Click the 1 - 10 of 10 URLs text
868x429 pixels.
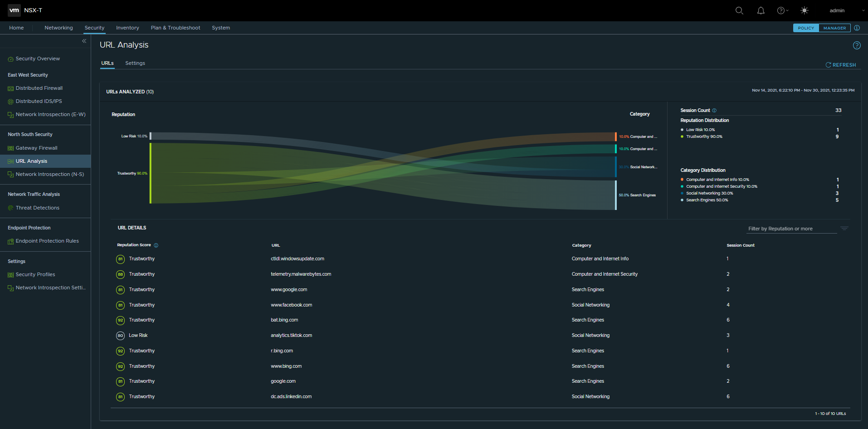pyautogui.click(x=830, y=414)
